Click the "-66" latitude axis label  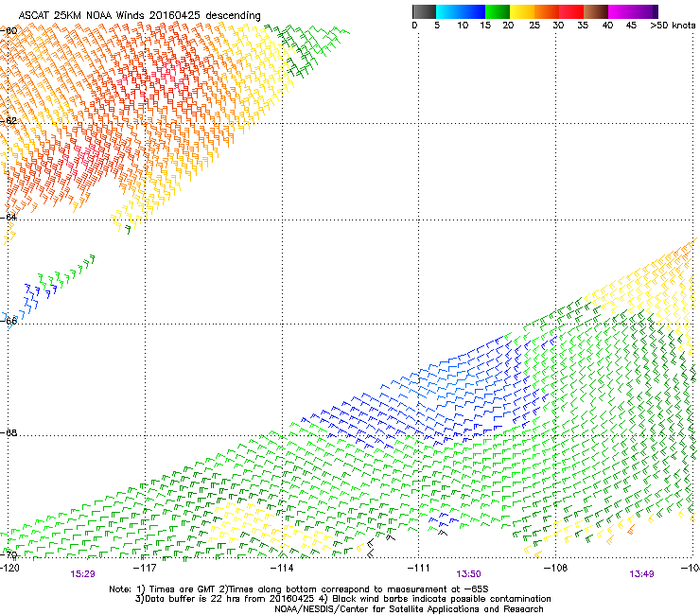coord(9,321)
